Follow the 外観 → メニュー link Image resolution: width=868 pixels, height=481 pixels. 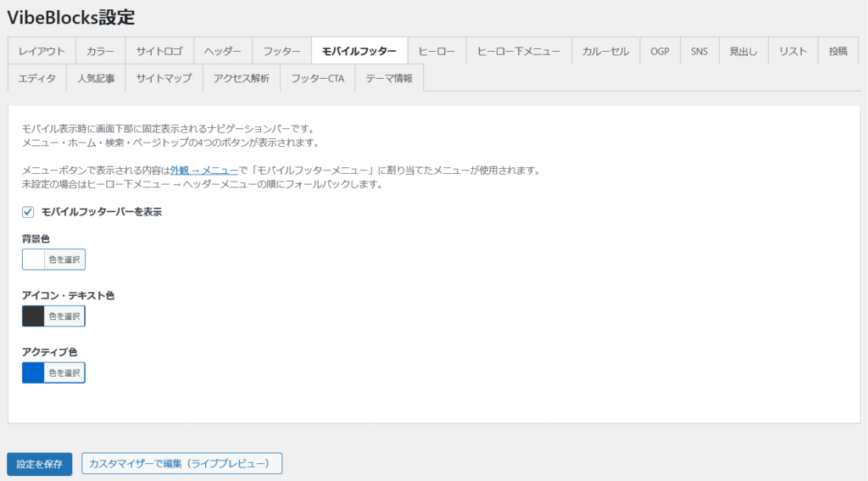coord(203,171)
